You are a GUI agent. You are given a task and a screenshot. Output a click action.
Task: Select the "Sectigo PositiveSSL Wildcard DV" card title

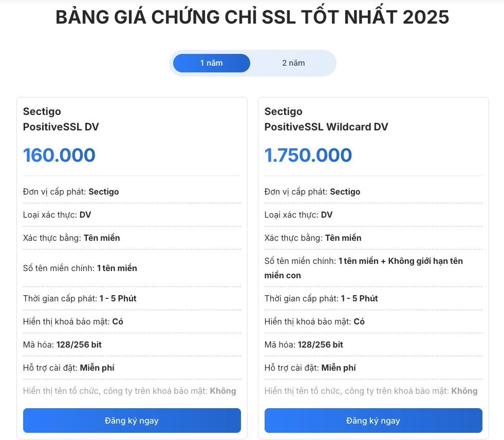coord(326,119)
